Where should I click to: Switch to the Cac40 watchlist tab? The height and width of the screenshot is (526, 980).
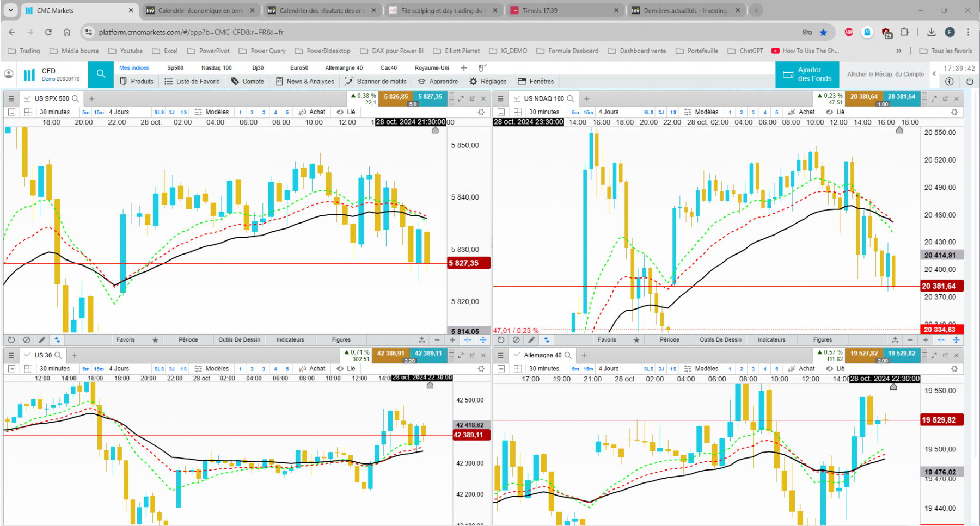(x=388, y=67)
